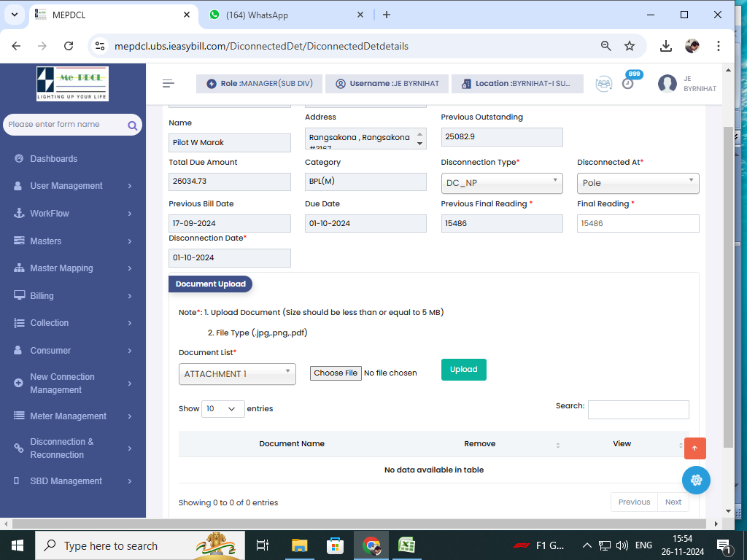Viewport: 747px width, 560px height.
Task: Open the Chrome profile picture icon
Action: pyautogui.click(x=692, y=46)
